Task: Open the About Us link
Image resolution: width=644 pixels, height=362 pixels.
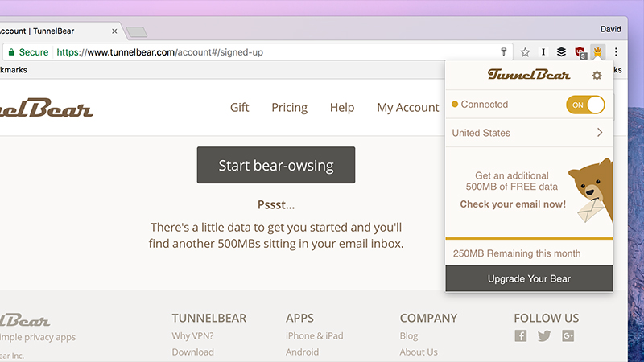Action: pyautogui.click(x=419, y=352)
